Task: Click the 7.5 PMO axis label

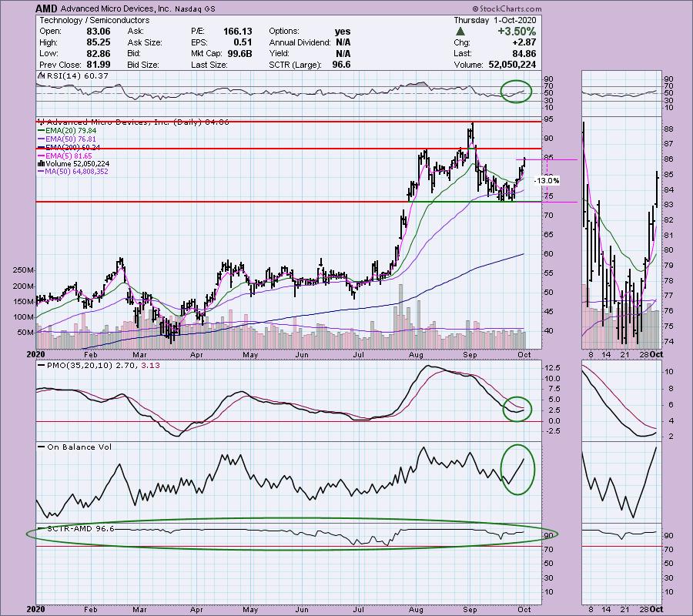Action: click(553, 389)
